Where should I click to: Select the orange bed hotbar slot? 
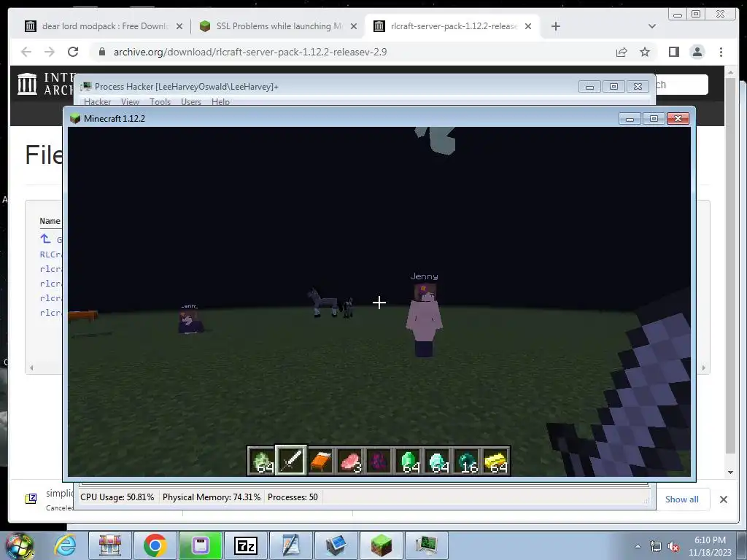click(x=320, y=461)
